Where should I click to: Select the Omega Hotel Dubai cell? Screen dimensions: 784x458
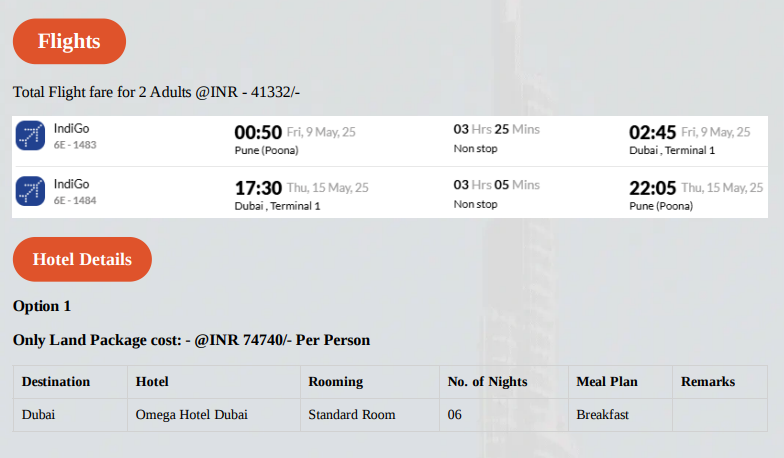(192, 414)
